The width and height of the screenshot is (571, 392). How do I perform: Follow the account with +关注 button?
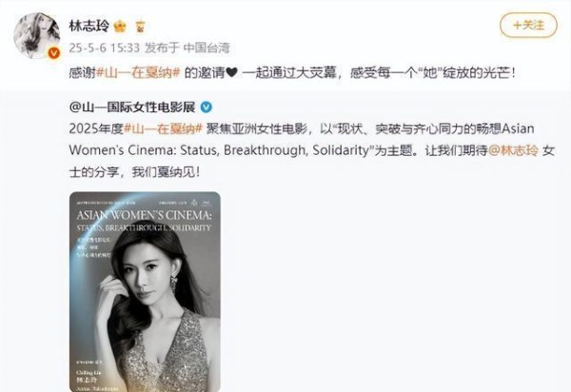click(x=528, y=25)
